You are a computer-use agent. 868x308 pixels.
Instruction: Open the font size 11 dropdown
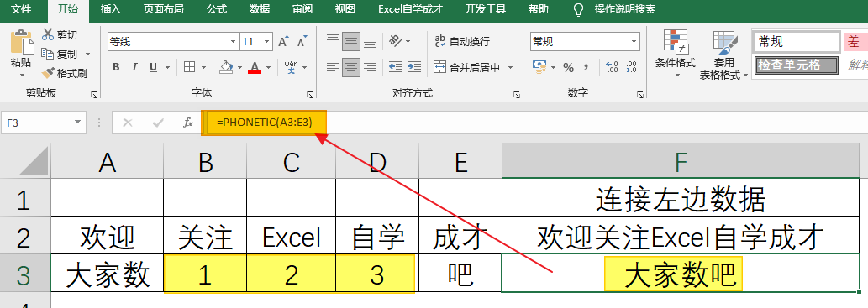pos(267,42)
